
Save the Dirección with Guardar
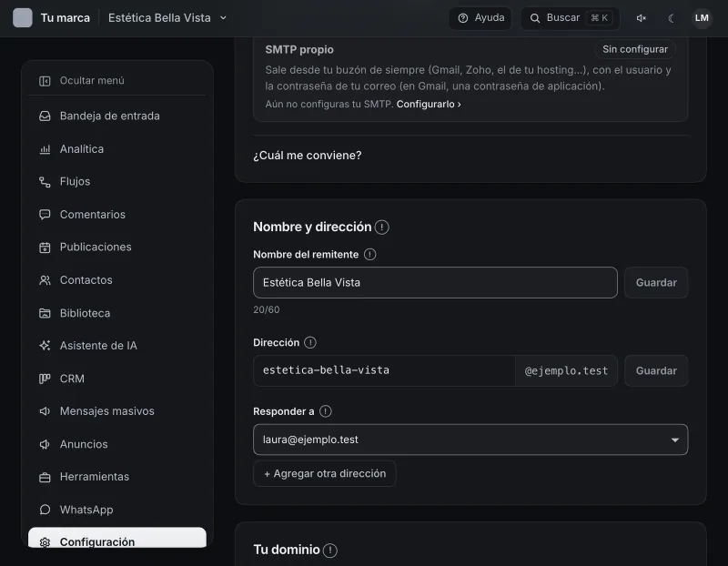656,371
